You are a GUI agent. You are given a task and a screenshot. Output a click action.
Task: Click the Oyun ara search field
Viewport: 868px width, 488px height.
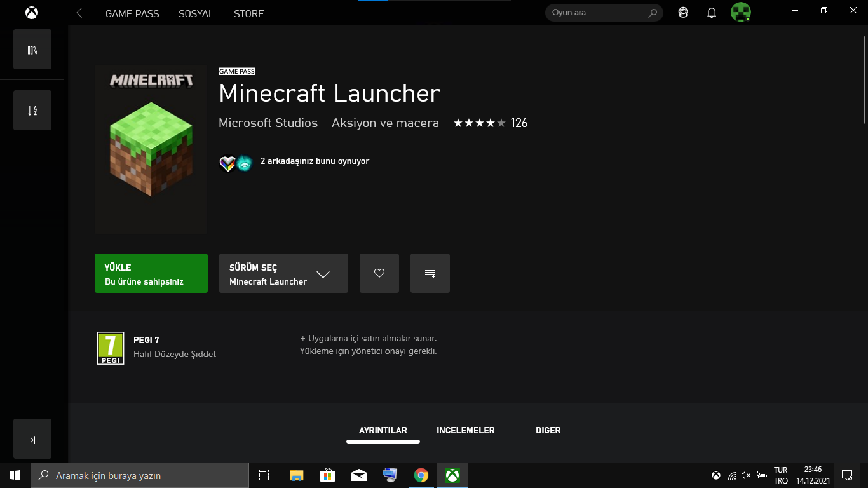coord(604,13)
